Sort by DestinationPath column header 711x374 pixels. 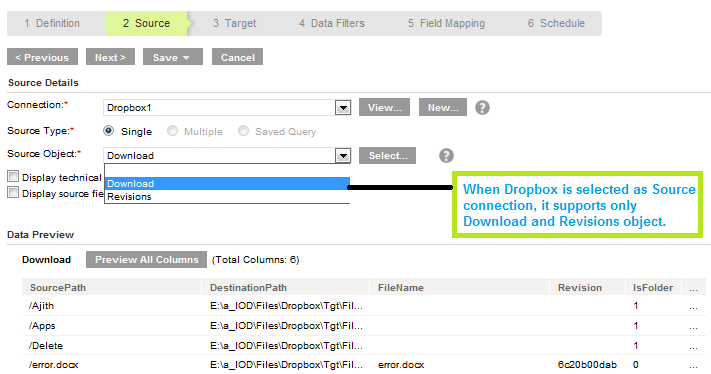[286, 287]
